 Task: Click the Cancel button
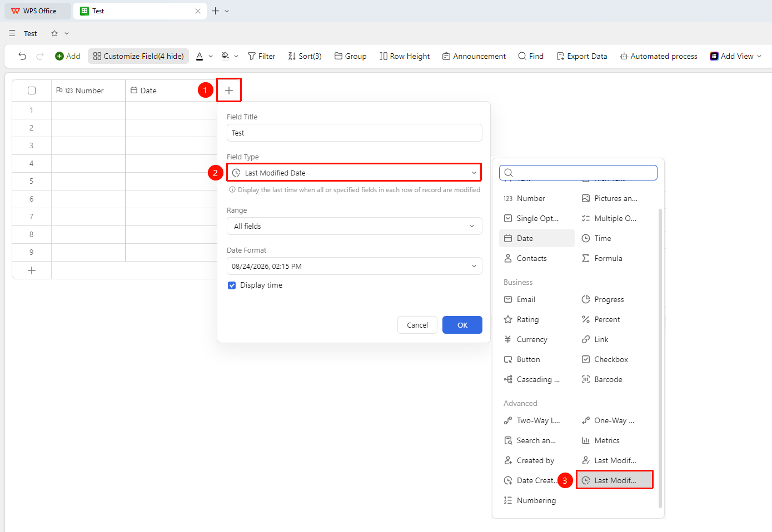tap(417, 325)
